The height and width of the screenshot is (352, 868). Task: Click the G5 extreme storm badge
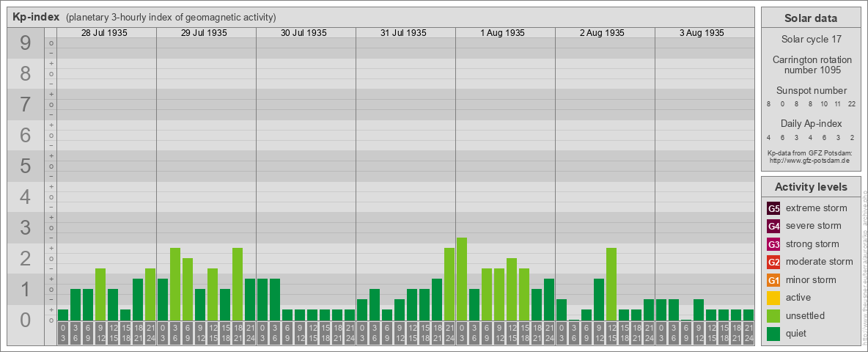pos(773,209)
